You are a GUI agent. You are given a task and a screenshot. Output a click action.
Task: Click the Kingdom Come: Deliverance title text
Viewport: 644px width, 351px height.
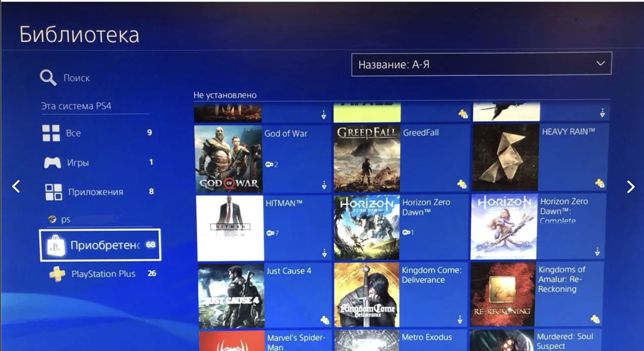click(432, 275)
